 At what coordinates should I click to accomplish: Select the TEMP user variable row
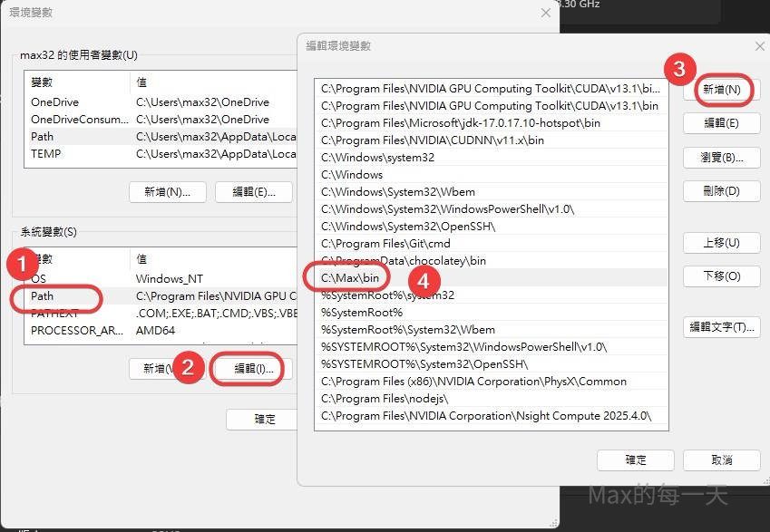[46, 154]
